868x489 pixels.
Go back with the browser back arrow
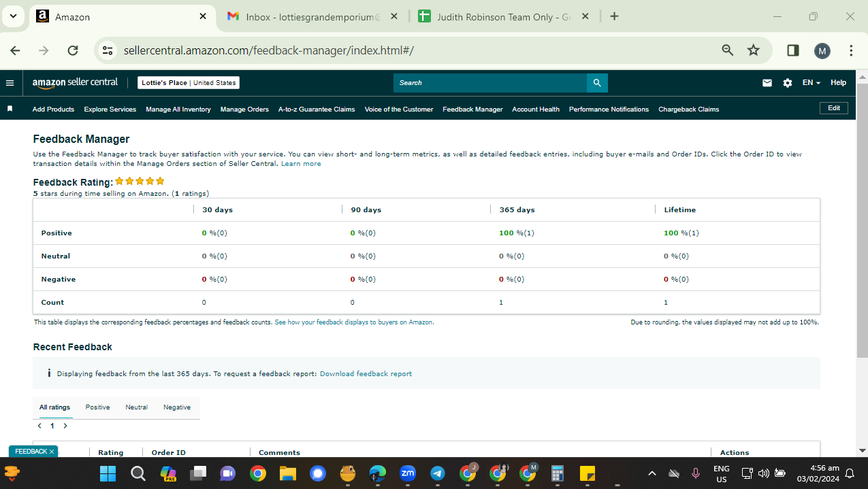click(15, 50)
